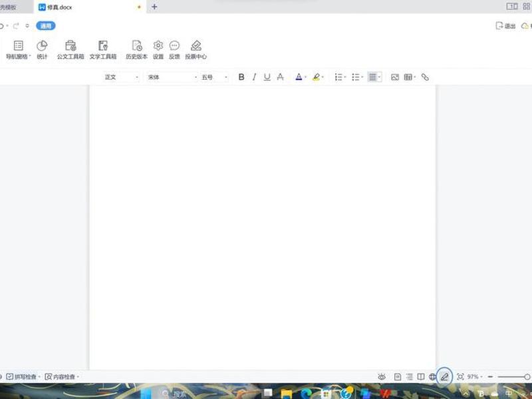Toggle italic formatting
This screenshot has height=399, width=532.
coord(254,77)
